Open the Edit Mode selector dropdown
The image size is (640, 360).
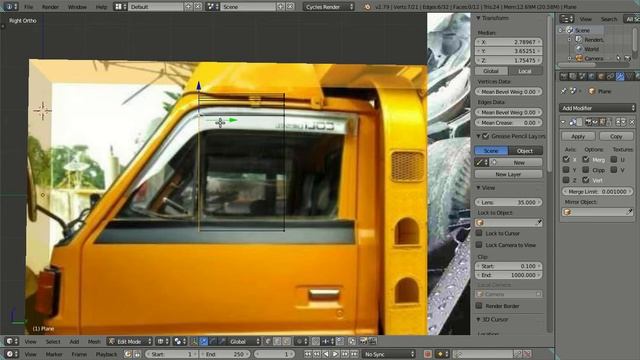130,341
